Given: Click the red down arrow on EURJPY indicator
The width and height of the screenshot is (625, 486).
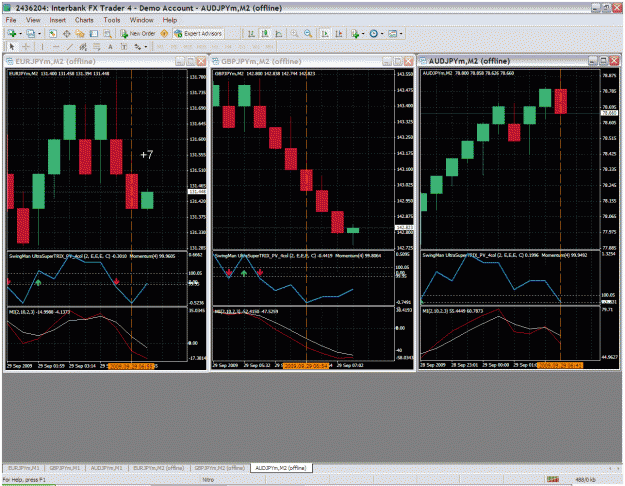Looking at the screenshot, I should click(x=116, y=281).
